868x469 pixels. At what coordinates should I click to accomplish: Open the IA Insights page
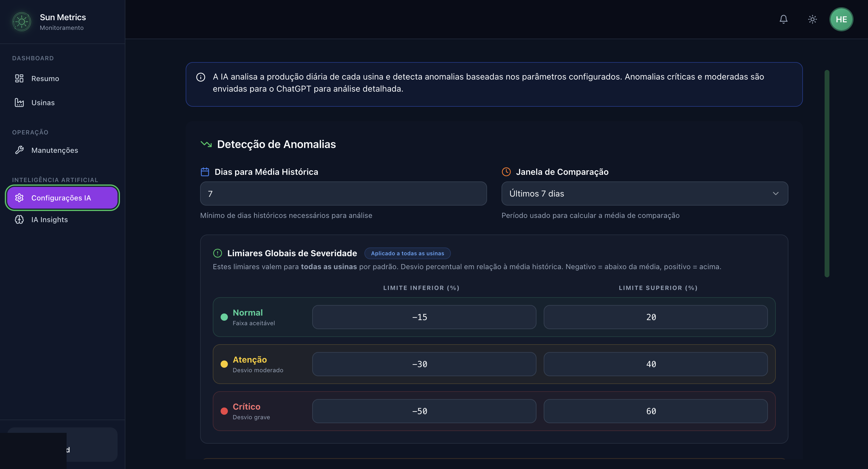point(49,219)
